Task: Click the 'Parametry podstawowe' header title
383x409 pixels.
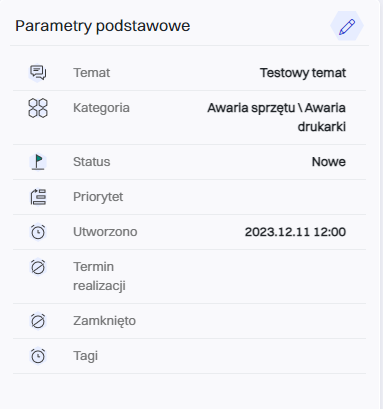Action: (103, 26)
